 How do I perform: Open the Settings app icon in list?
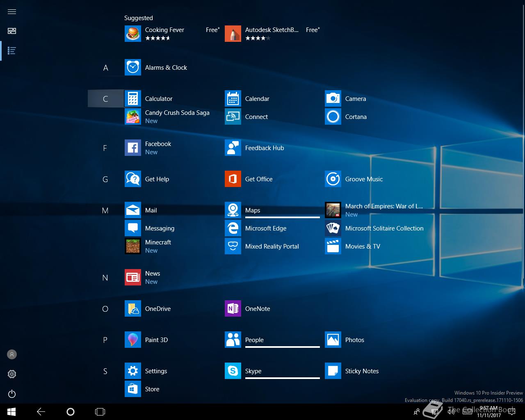click(x=132, y=371)
